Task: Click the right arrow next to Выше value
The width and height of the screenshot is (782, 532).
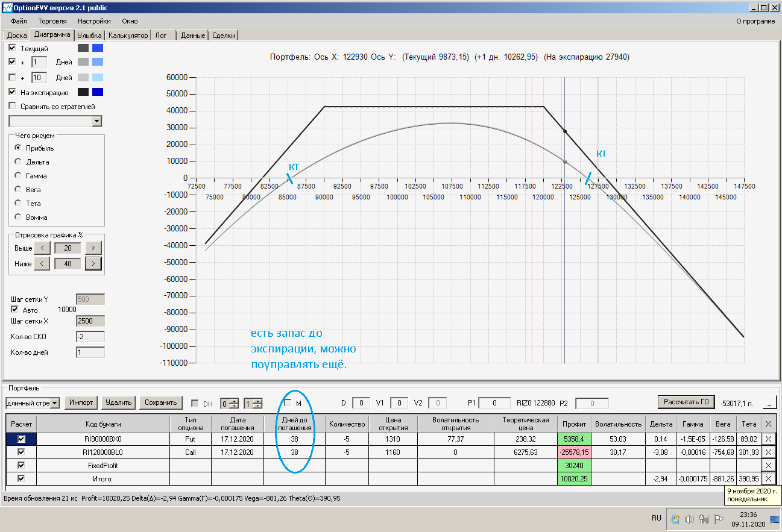Action: coord(93,248)
